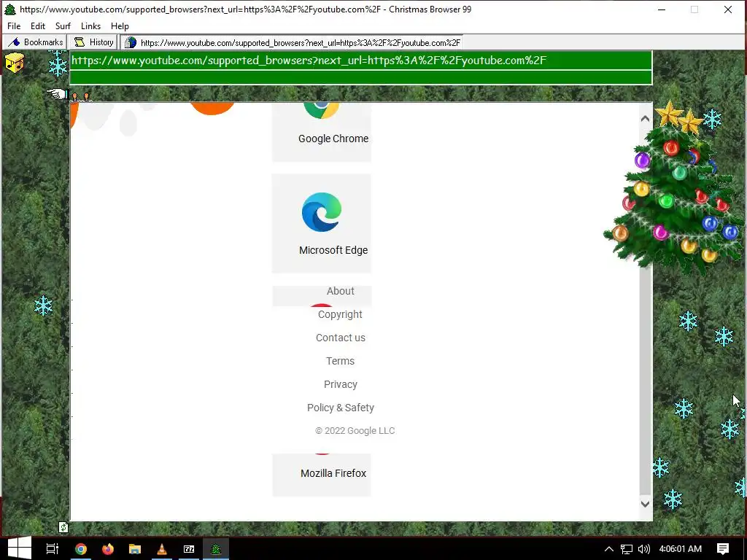
Task: Click the refresh page icon at bottom left
Action: (x=63, y=526)
